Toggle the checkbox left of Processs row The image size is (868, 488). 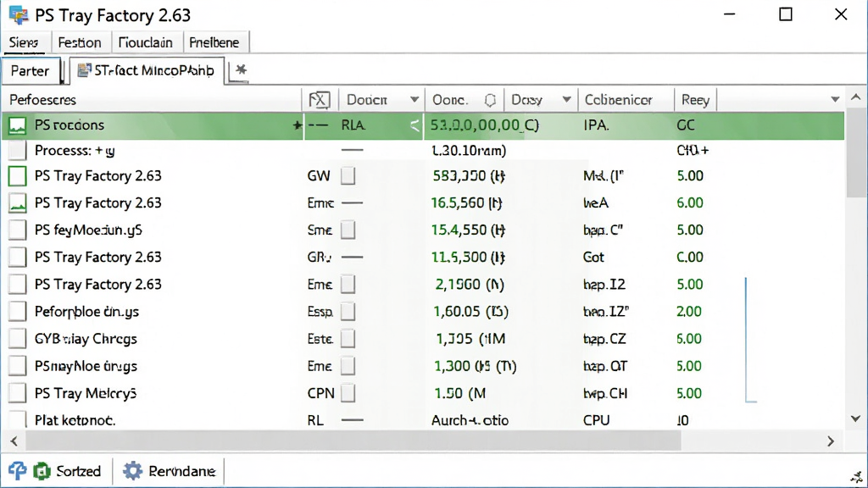click(17, 151)
